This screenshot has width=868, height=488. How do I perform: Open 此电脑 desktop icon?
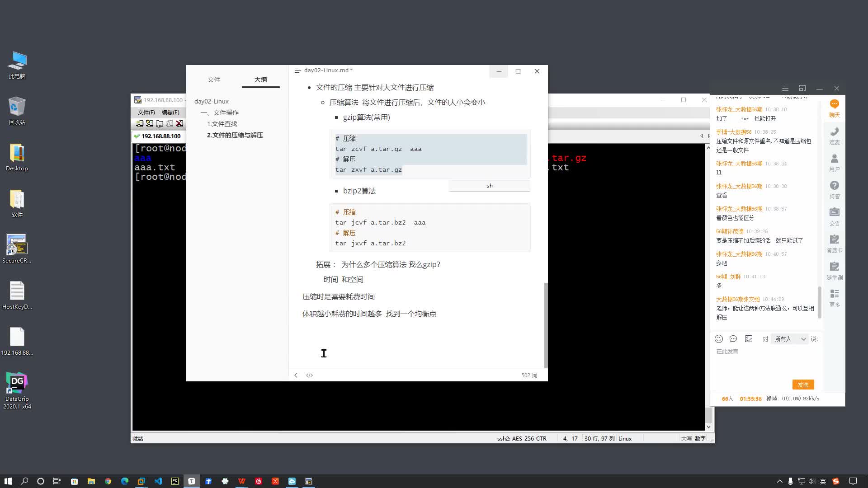(x=17, y=65)
